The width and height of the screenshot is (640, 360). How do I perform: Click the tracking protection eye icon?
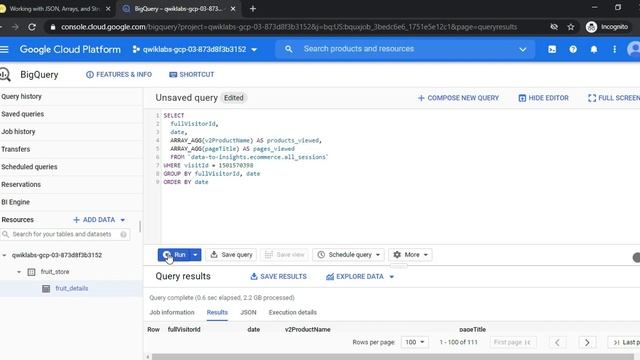click(x=554, y=27)
